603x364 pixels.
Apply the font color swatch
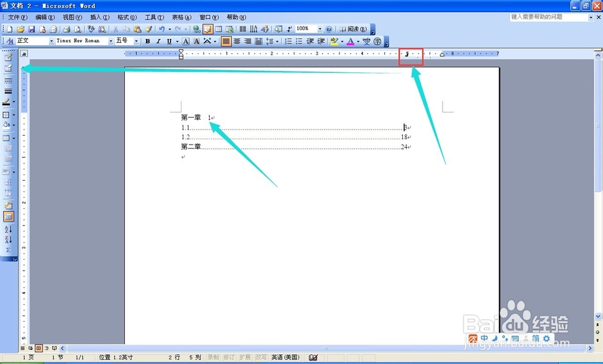tap(350, 41)
